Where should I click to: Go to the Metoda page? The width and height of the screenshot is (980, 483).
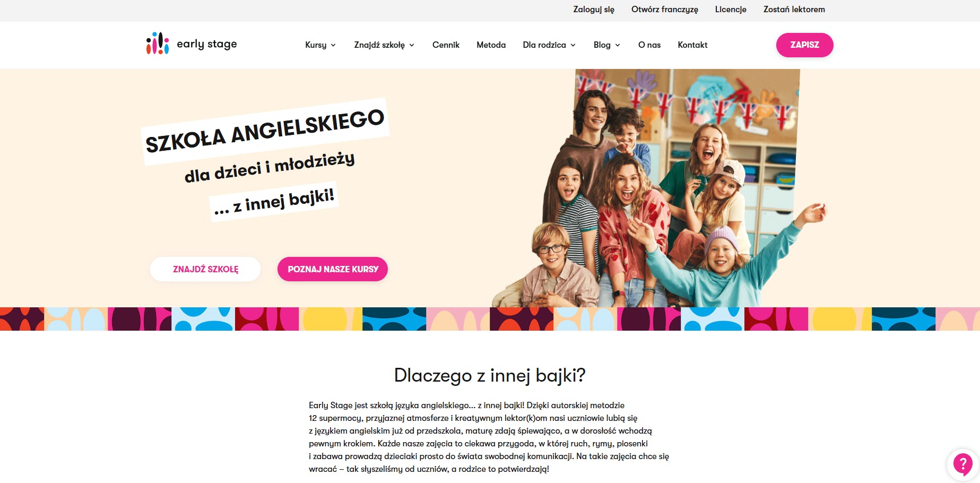[491, 45]
